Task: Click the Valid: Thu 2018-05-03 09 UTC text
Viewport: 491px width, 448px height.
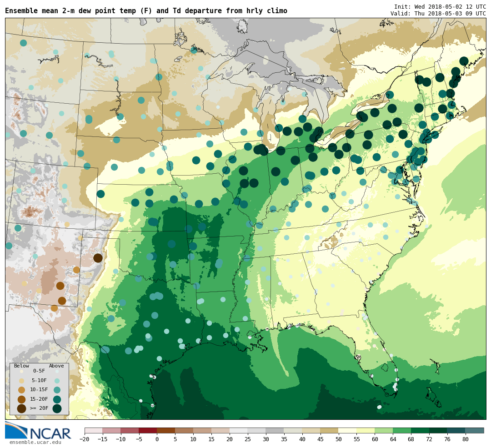Action: [438, 14]
